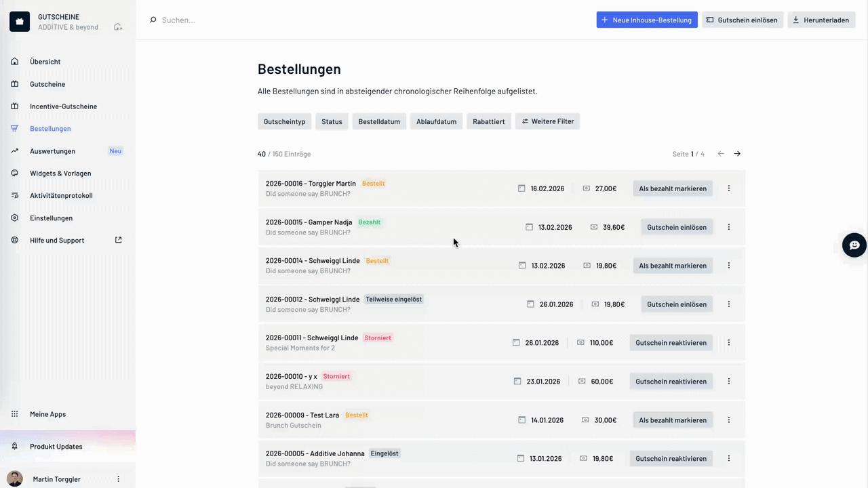The image size is (868, 488).
Task: Click the sliders icon on Weitere Filter
Action: [525, 121]
